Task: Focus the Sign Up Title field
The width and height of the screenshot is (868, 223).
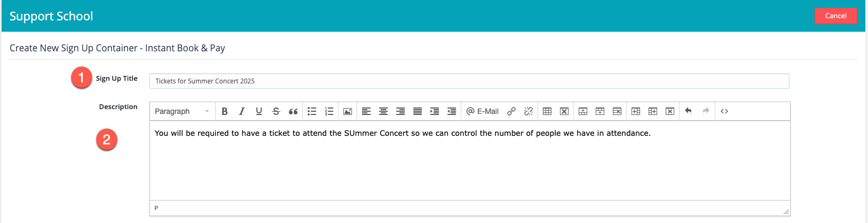Action: (x=469, y=81)
